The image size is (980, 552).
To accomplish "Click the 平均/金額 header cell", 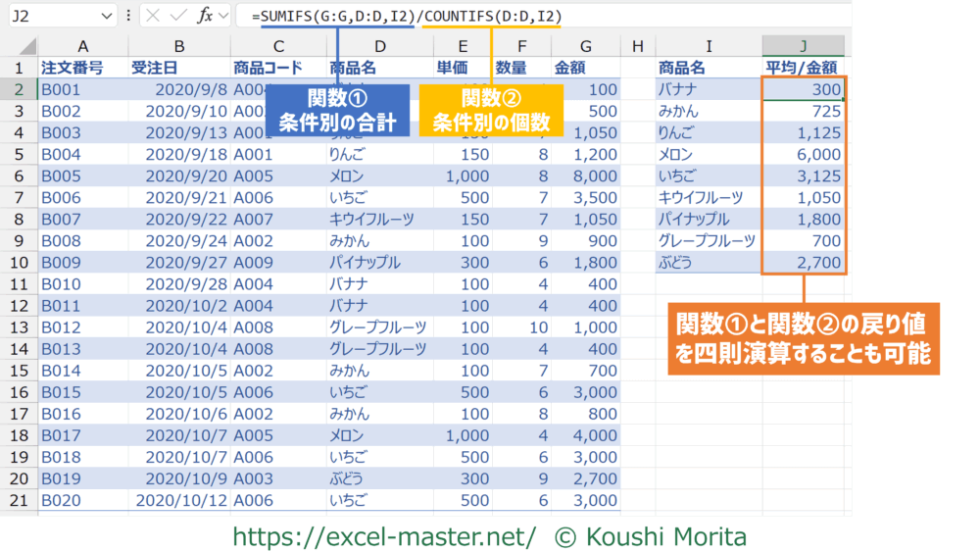I will [x=803, y=68].
